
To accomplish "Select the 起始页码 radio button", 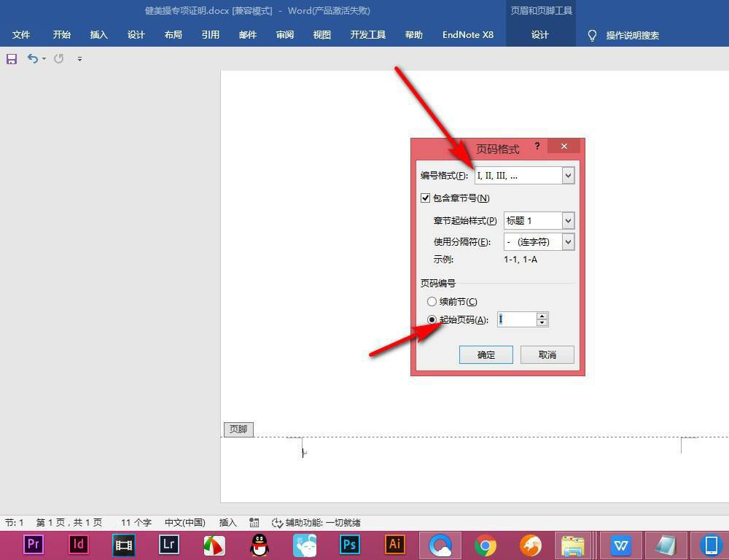I will click(432, 319).
